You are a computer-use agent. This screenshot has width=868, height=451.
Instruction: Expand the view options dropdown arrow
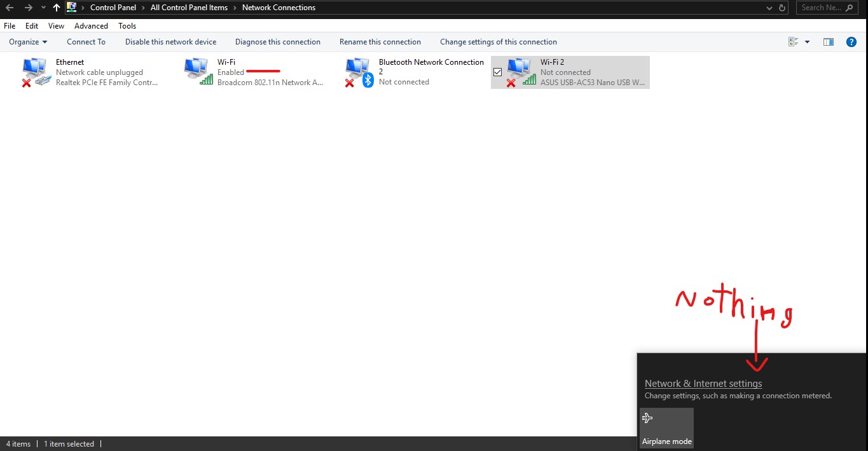pyautogui.click(x=807, y=42)
